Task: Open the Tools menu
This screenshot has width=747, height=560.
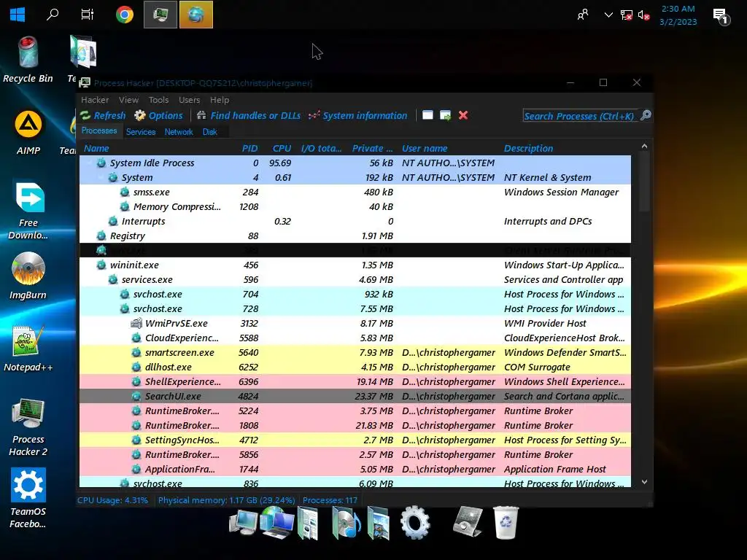Action: click(158, 100)
